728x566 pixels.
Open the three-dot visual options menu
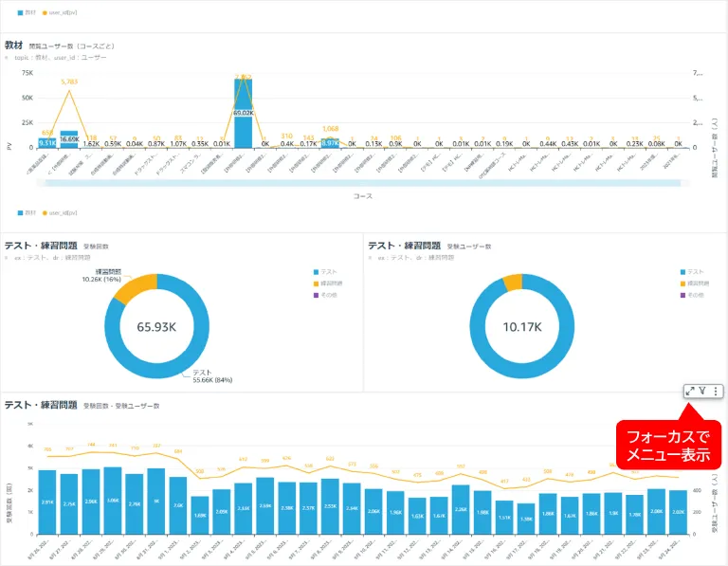click(716, 391)
